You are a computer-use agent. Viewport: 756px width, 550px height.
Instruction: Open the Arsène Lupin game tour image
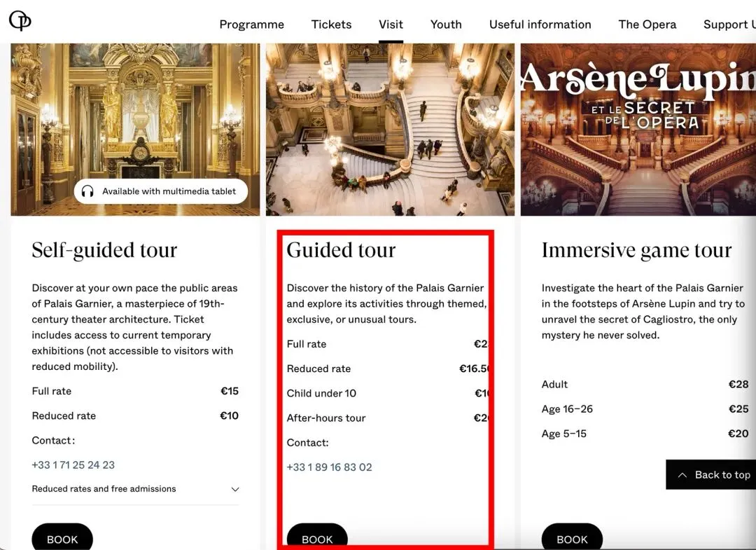click(x=638, y=130)
